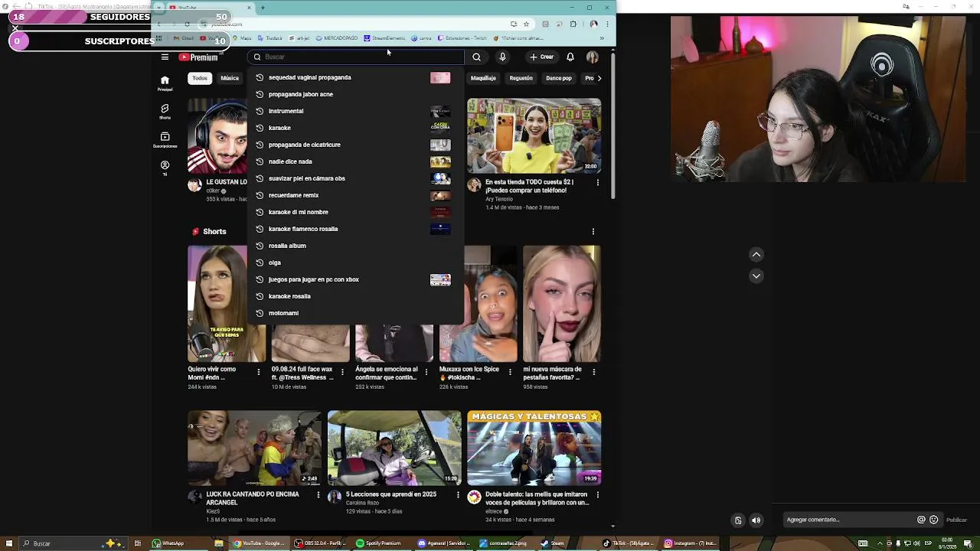Choose 'suavizar piel en cámara obs' suggestion
980x551 pixels.
click(x=355, y=178)
